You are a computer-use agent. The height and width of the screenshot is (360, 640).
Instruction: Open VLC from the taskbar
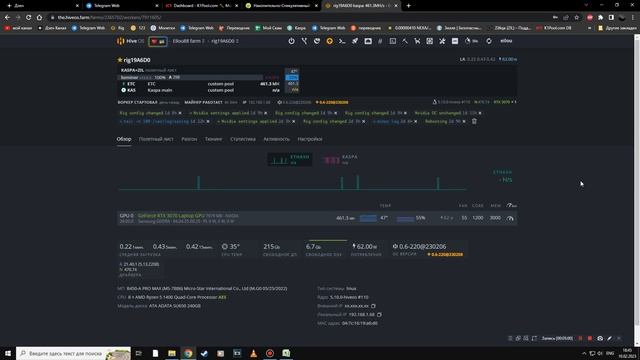[x=253, y=353]
